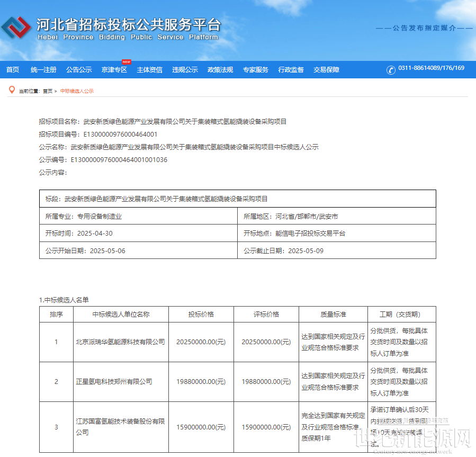Click the 招标项目名称 line
Image resolution: width=476 pixels, height=457 pixels.
pos(163,122)
